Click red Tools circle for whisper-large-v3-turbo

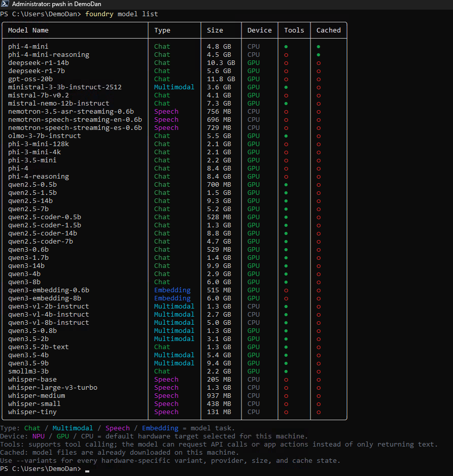click(x=286, y=388)
